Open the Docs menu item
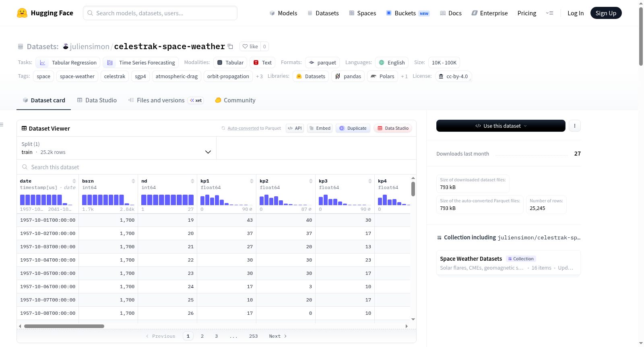 pyautogui.click(x=450, y=13)
